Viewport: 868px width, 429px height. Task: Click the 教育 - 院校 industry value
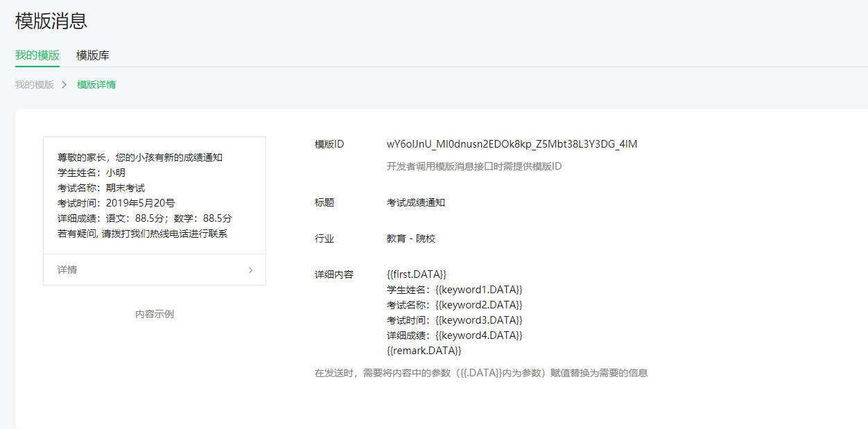tap(411, 238)
